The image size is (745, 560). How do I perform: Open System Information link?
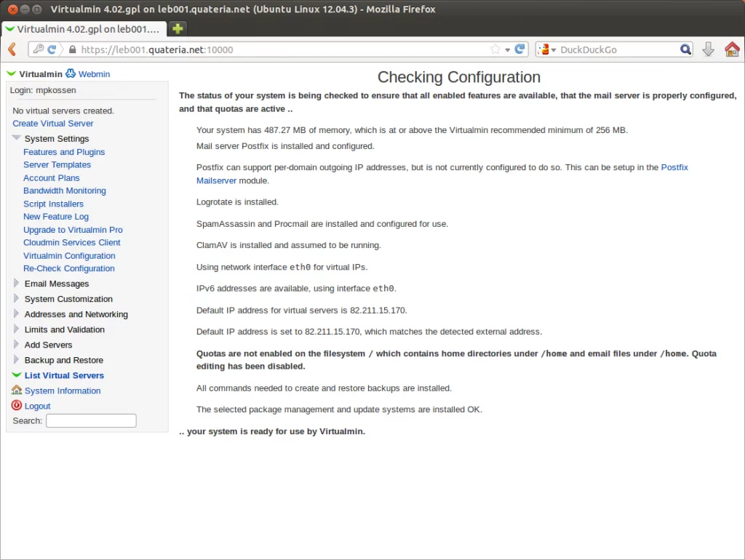[63, 391]
